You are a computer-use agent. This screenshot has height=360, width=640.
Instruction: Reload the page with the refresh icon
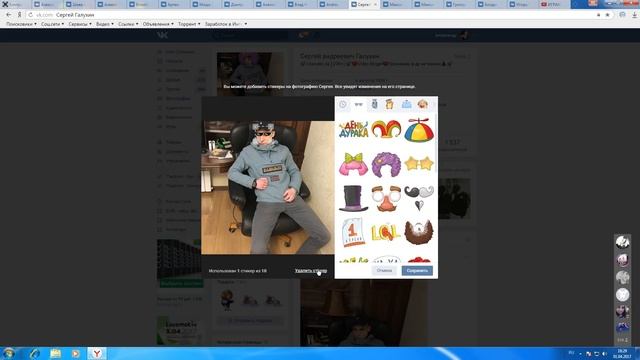tap(31, 15)
